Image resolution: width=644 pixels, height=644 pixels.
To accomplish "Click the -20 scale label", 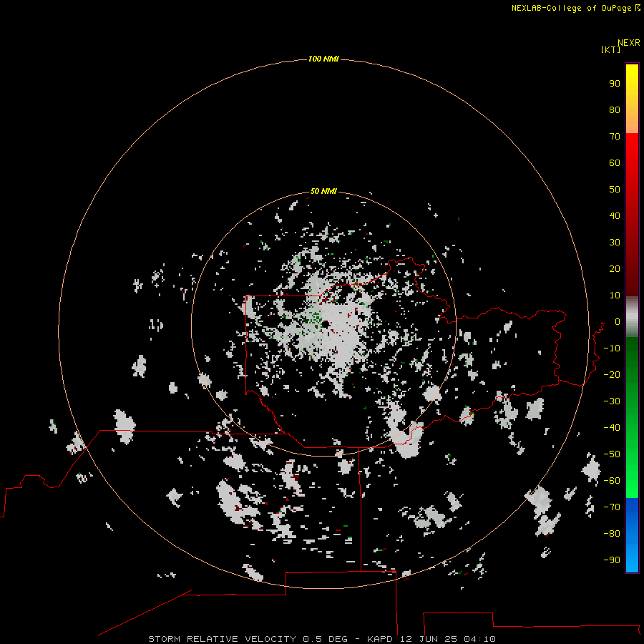I will tap(612, 374).
